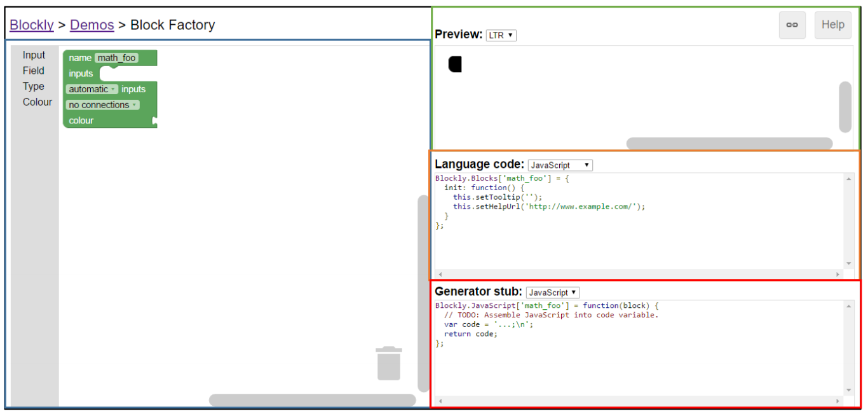
Task: Click the math_foo name field
Action: pyautogui.click(x=116, y=58)
